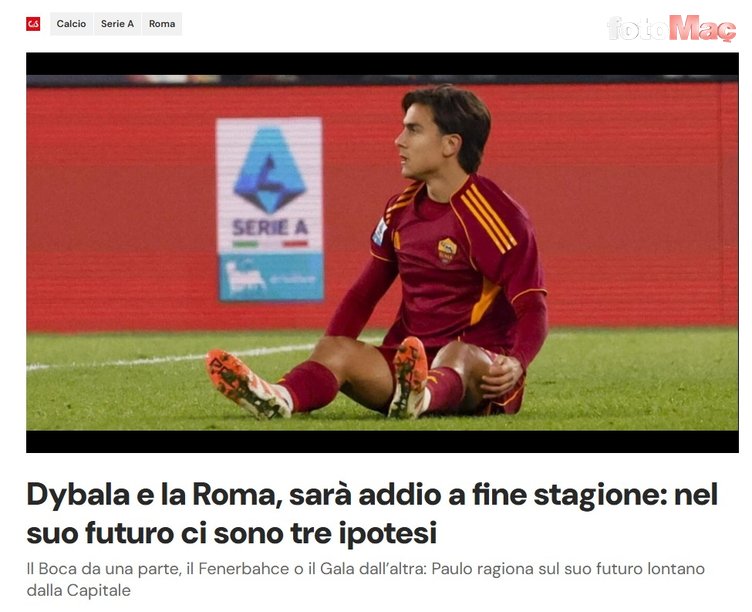Click the AS Roma crest on jersey
The image size is (752, 612).
(446, 250)
